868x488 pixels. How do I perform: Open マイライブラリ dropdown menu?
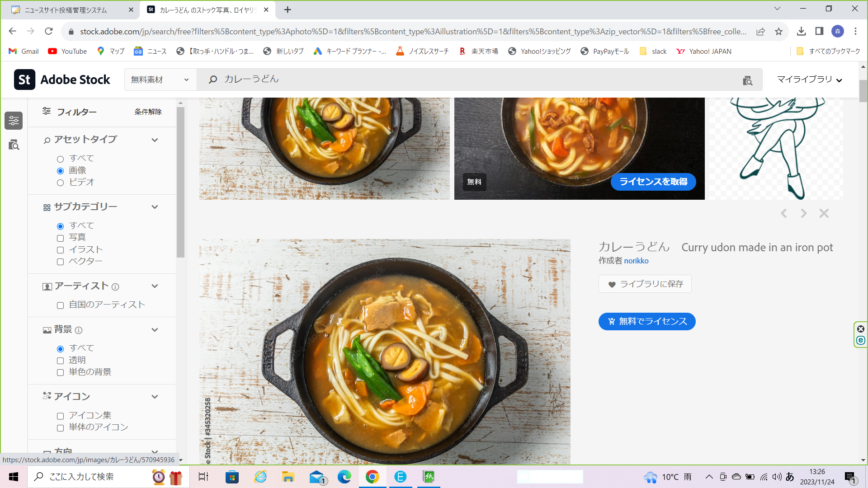[809, 80]
